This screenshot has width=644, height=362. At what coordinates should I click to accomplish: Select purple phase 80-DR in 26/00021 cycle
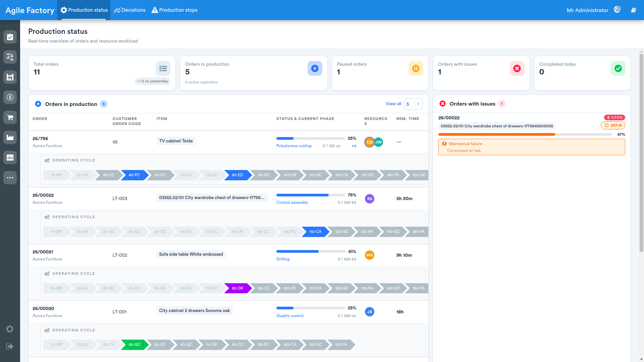(237, 288)
